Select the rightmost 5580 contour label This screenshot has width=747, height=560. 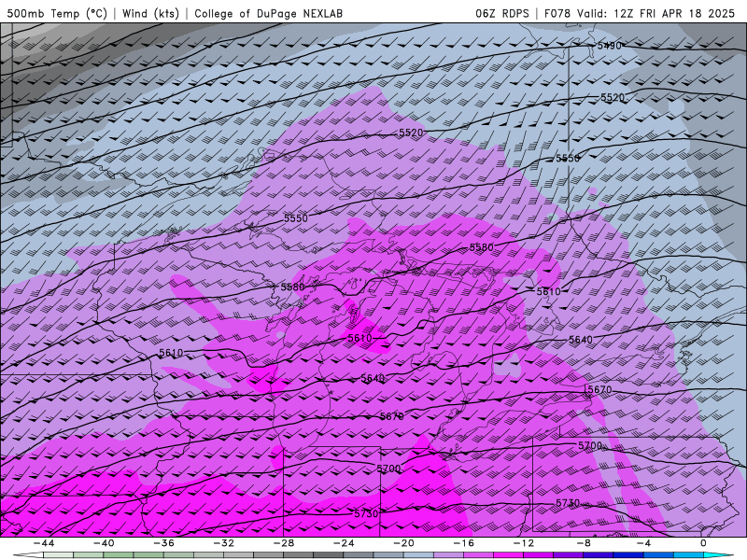point(481,247)
